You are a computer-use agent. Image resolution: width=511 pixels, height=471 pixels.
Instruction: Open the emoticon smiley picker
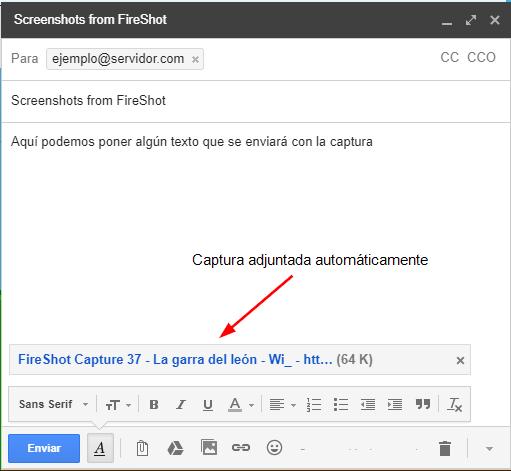click(x=274, y=447)
